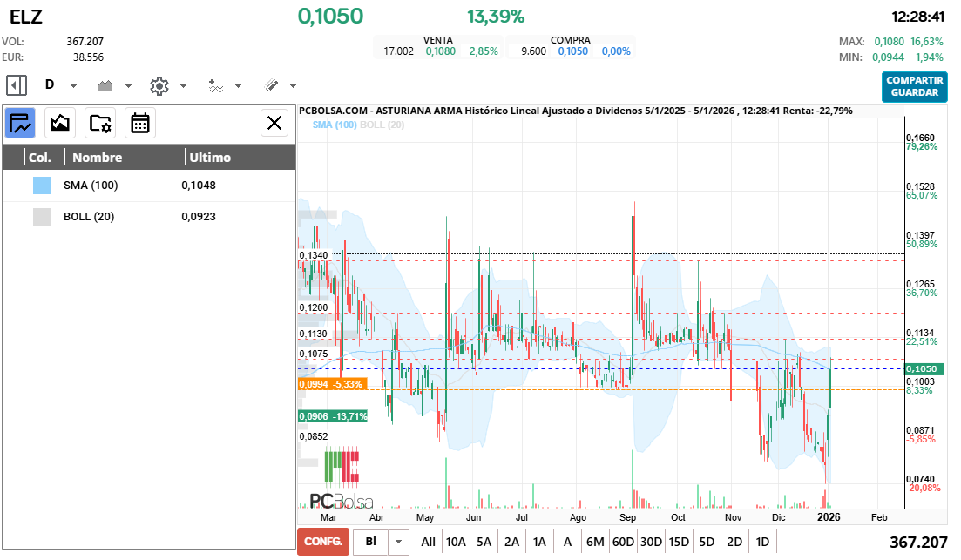961x560 pixels.
Task: Open the folder settings panel icon
Action: coord(100,123)
